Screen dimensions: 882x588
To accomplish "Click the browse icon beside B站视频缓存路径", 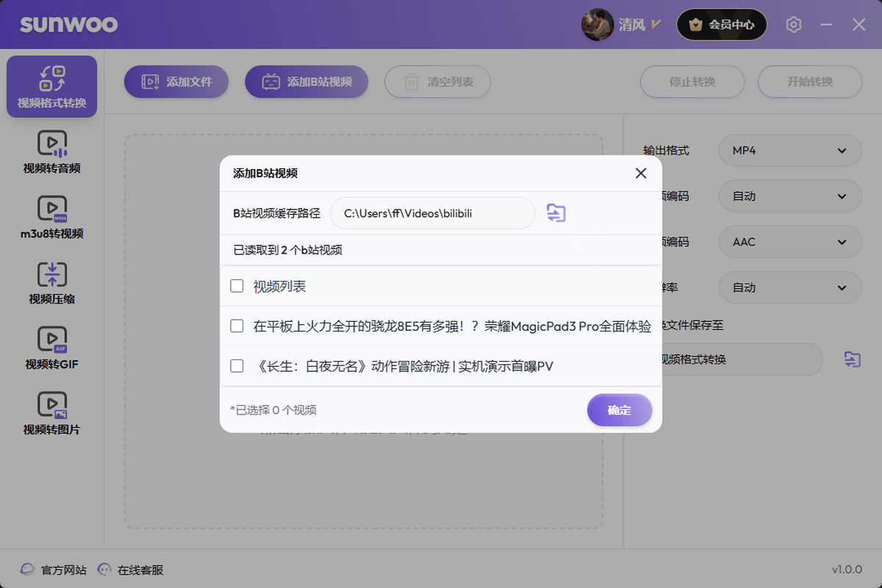I will click(556, 212).
